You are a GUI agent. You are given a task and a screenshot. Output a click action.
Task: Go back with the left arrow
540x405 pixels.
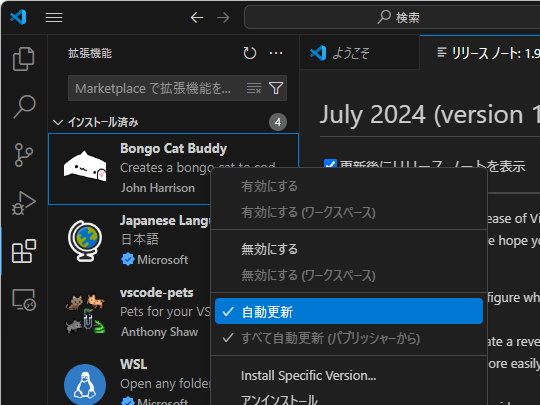point(197,17)
